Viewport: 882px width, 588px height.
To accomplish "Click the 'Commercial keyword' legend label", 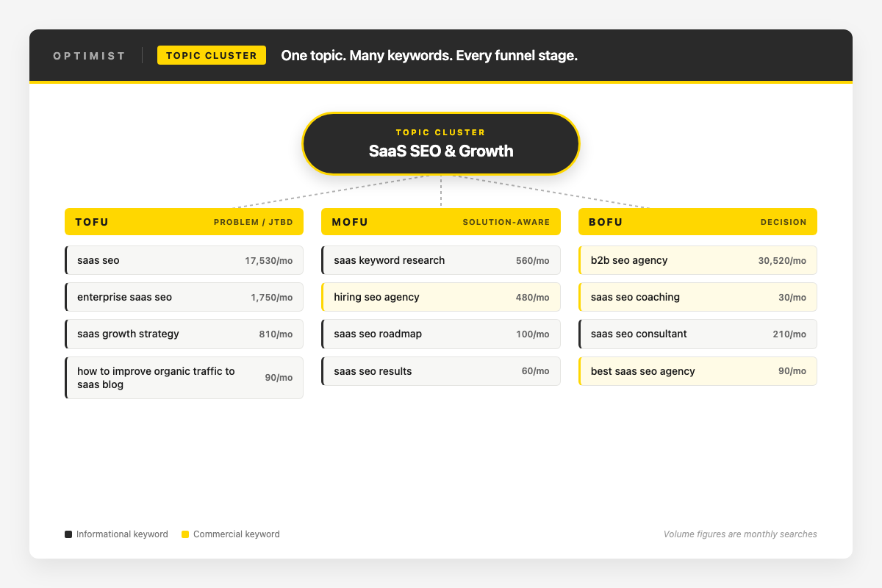I will (237, 534).
